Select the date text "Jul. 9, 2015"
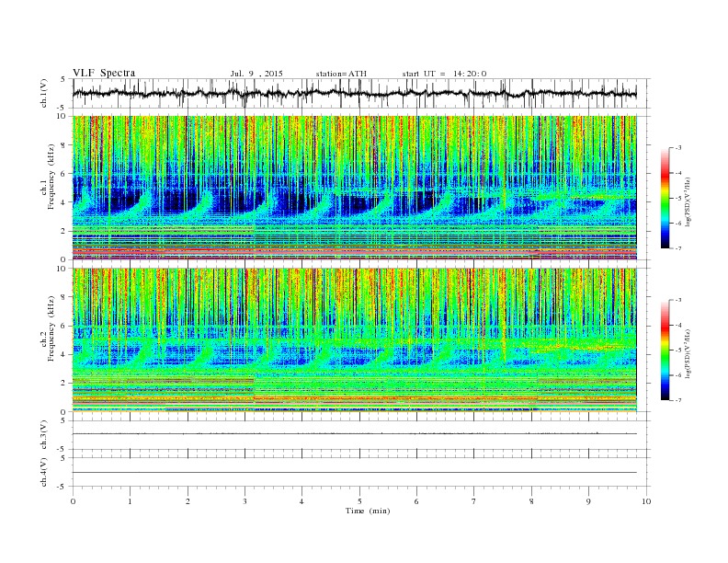 click(256, 74)
